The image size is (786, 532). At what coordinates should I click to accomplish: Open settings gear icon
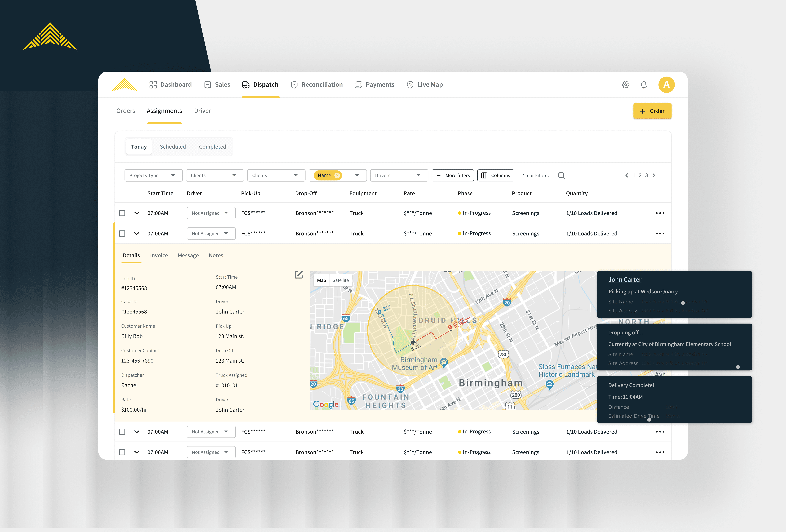(x=625, y=85)
